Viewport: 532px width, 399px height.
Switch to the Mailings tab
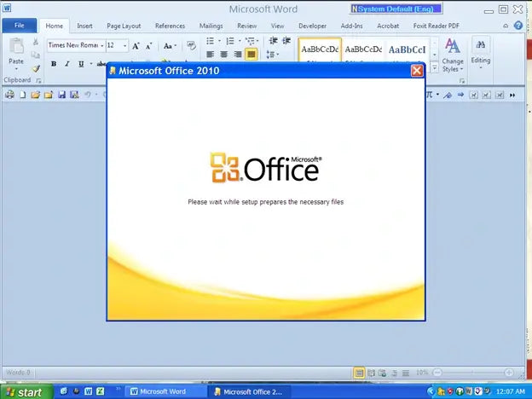click(x=211, y=26)
